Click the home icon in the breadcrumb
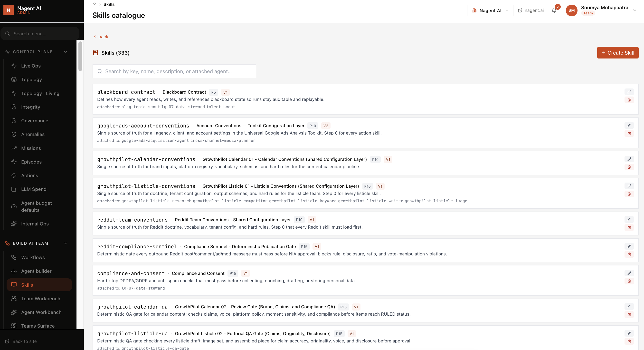Viewport: 644px width, 350px height. click(95, 4)
